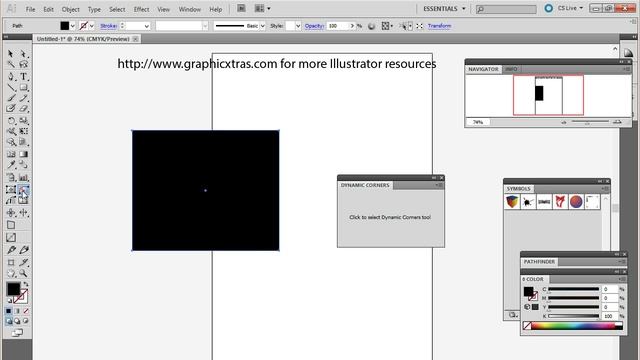
Task: Open stroke weight dropdown
Action: 146,26
